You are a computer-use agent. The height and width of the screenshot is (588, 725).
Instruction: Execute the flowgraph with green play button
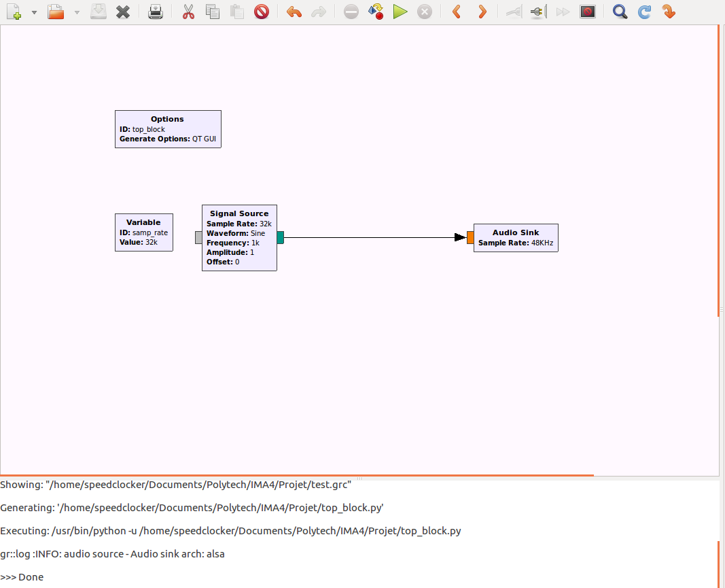tap(400, 12)
